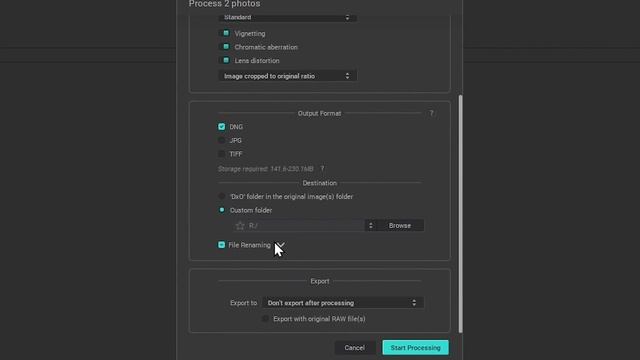The width and height of the screenshot is (640, 360).
Task: Open the 'Image cropped to original ratio' dropdown
Action: (287, 76)
